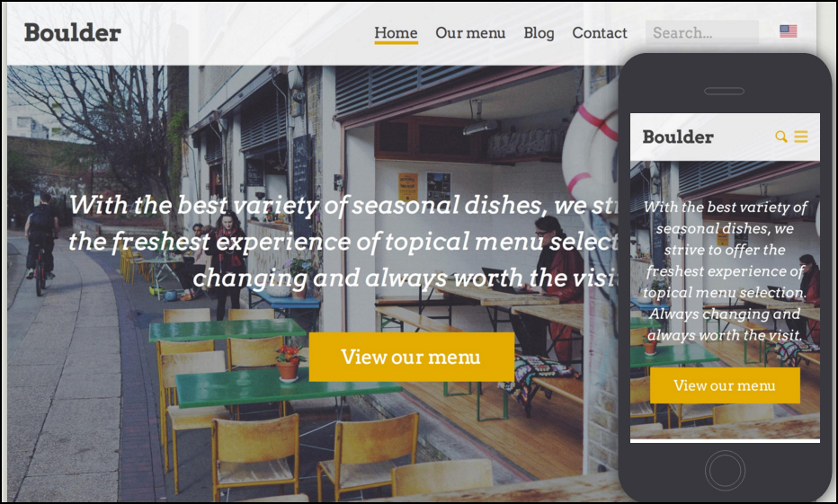Click the Boulder logo in phone preview
838x504 pixels.
click(x=678, y=137)
